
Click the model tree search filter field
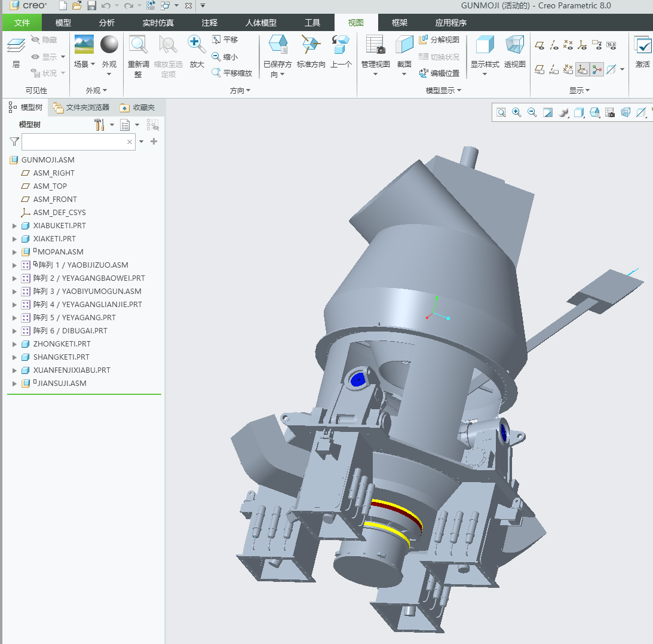(73, 142)
